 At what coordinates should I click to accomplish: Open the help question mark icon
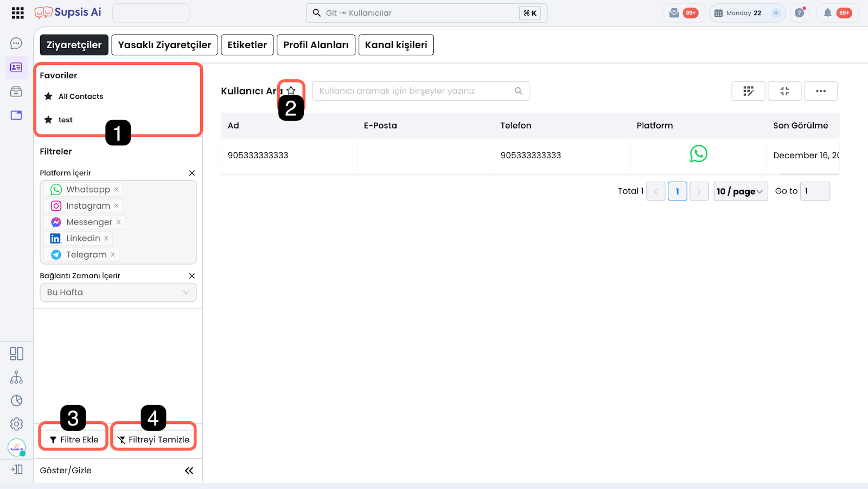pyautogui.click(x=799, y=13)
